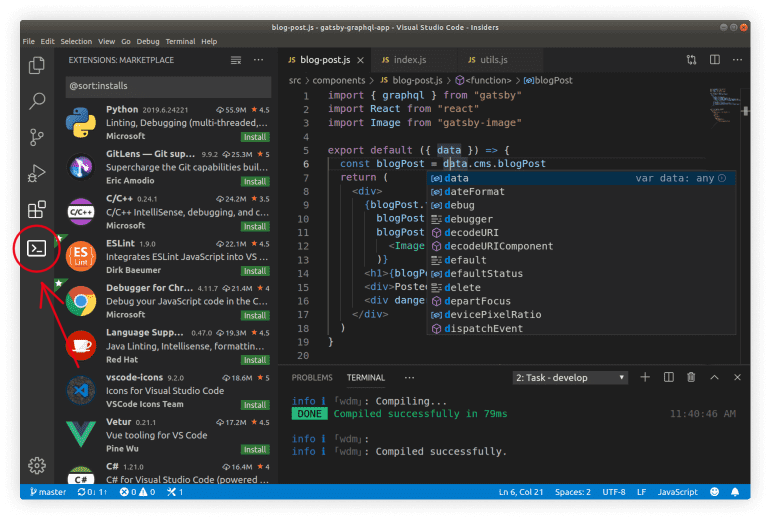The image size is (772, 521).
Task: Choose the decodeURIComponent suggestion
Action: tap(581, 246)
